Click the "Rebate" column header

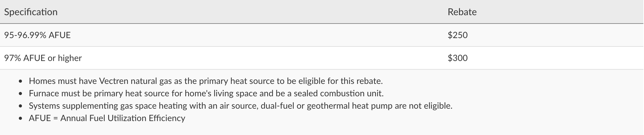coord(462,12)
